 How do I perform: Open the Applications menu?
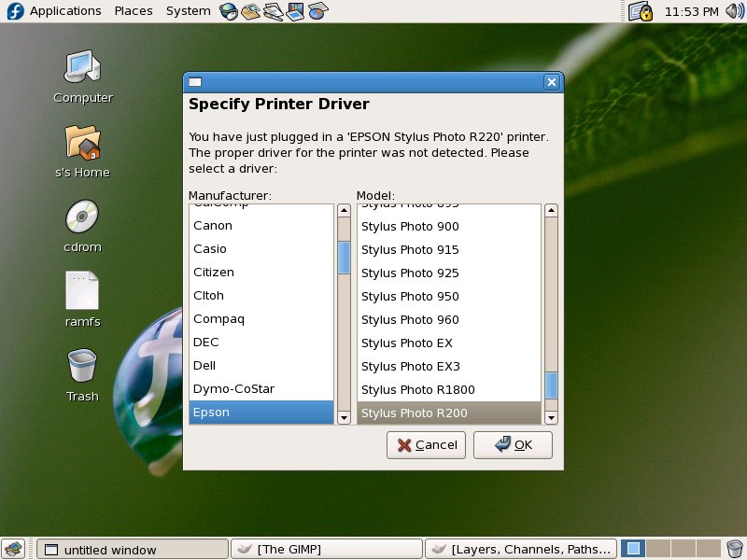[65, 11]
